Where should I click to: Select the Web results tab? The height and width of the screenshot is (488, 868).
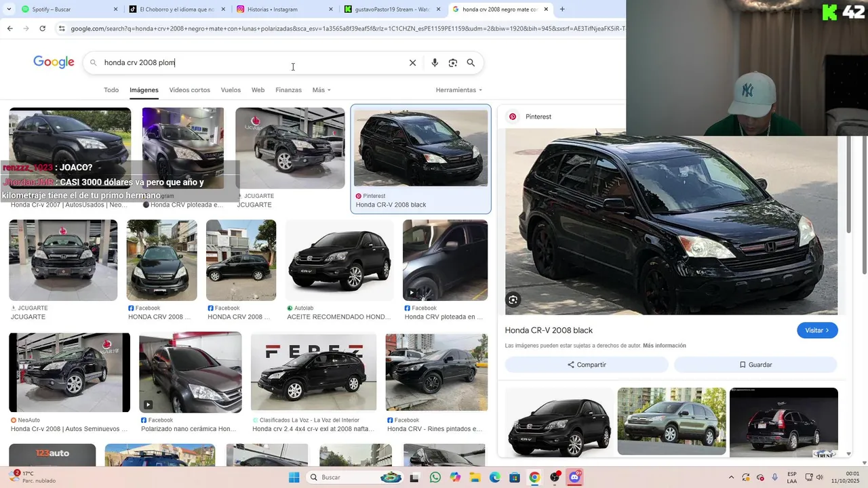258,89
